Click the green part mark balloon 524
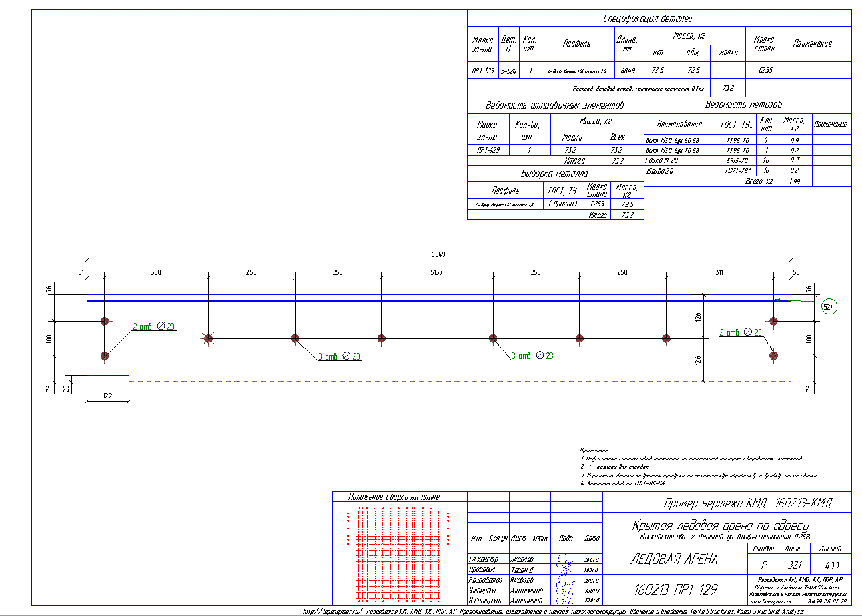862x616 pixels. tap(829, 308)
